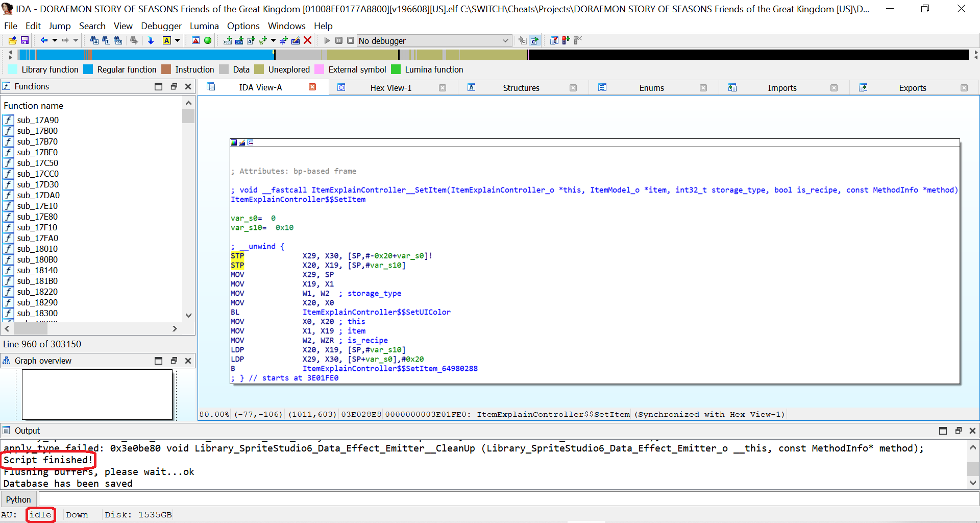Close the Functions panel

click(188, 86)
